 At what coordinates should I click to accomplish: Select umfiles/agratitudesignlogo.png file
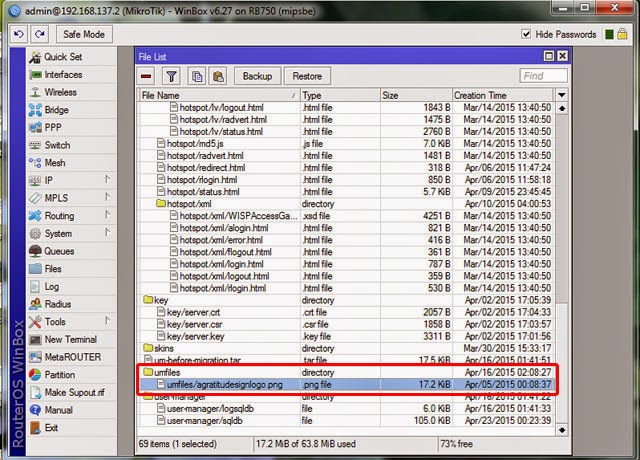[x=346, y=384]
